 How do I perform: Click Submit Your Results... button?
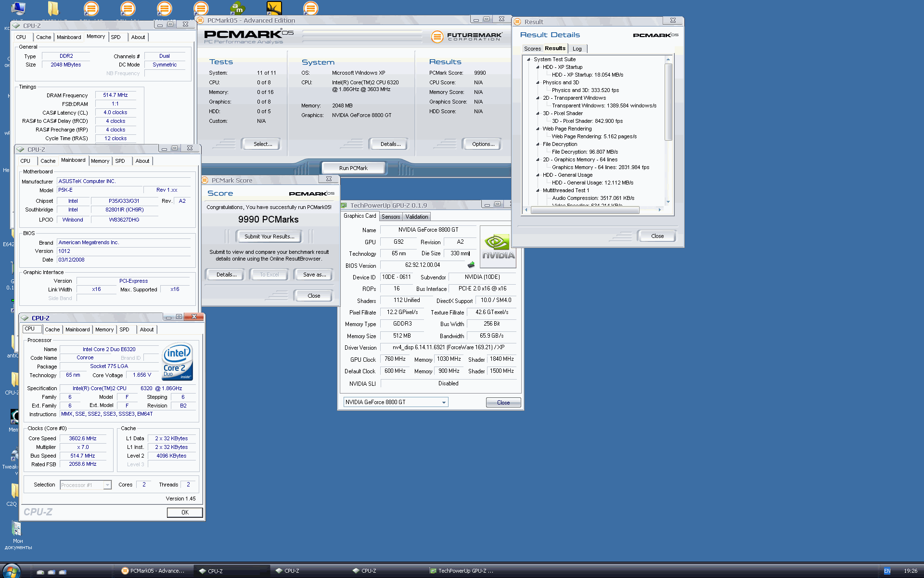pyautogui.click(x=269, y=236)
